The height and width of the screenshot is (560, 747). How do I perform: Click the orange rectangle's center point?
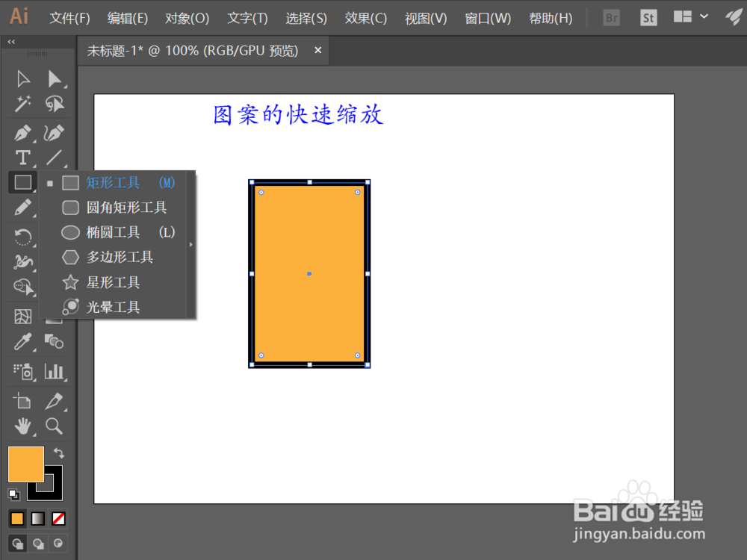309,274
